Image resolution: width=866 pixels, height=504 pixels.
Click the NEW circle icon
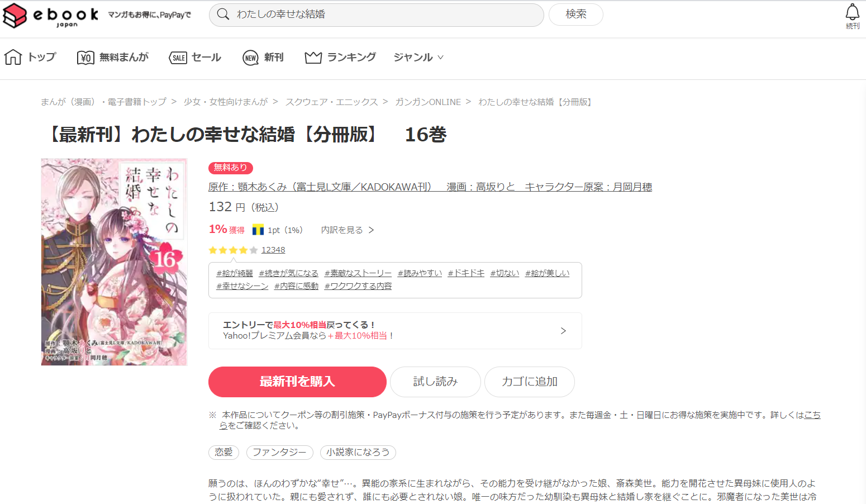pyautogui.click(x=251, y=58)
